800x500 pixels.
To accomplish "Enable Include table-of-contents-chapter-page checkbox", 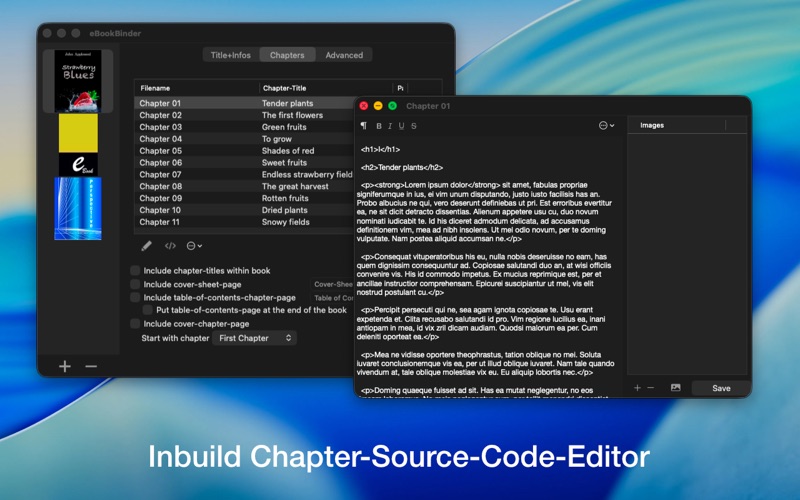I will 135,297.
